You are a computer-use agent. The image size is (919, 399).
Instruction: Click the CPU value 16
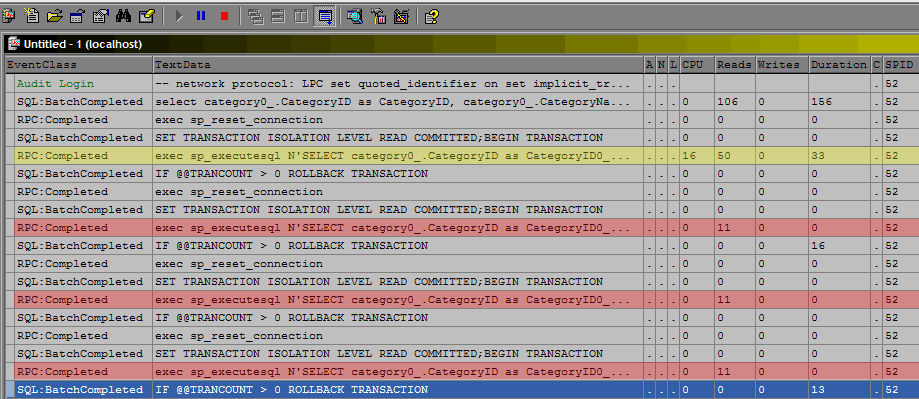pos(690,156)
